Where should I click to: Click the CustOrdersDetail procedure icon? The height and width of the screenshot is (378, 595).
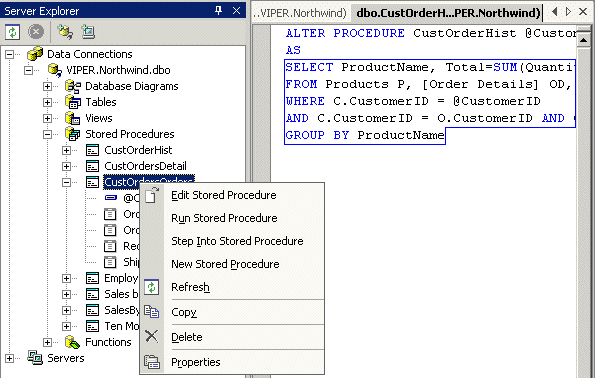pyautogui.click(x=92, y=166)
